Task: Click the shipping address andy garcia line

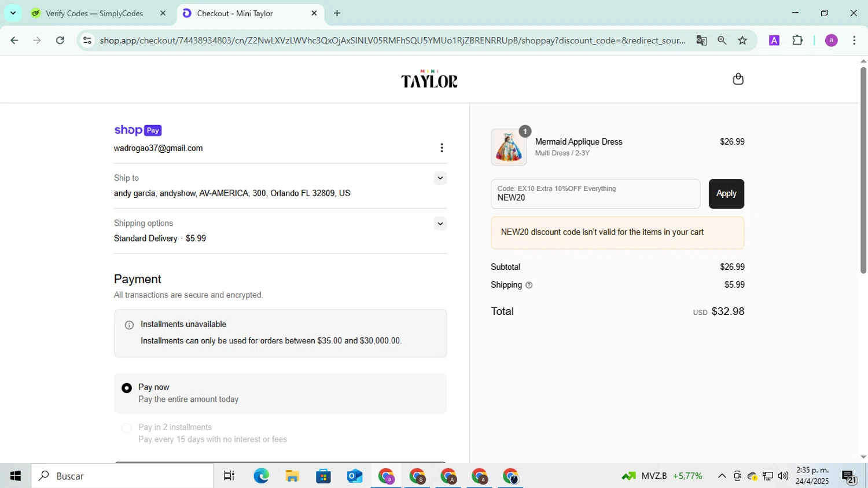Action: click(232, 193)
